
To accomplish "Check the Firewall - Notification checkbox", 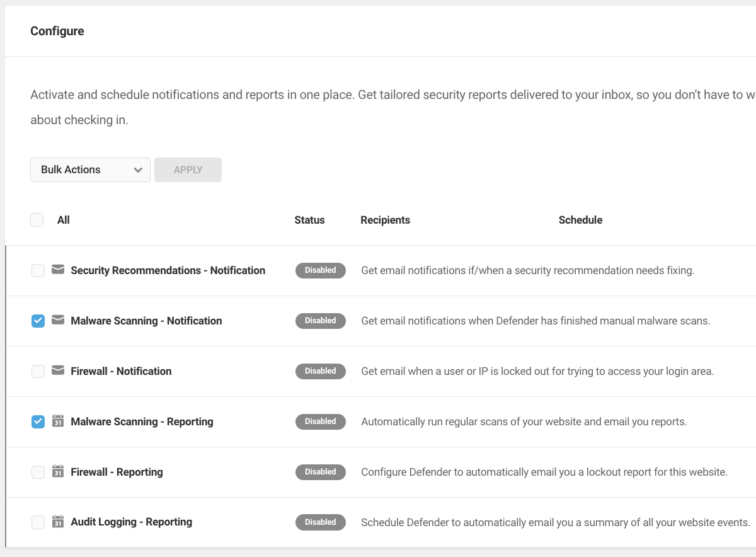I will 38,370.
